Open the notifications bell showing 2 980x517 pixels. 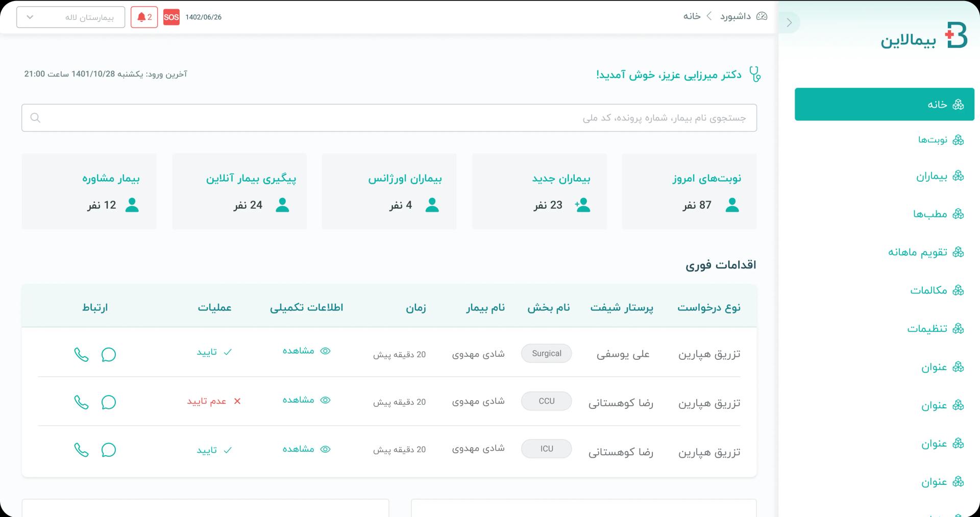click(144, 17)
